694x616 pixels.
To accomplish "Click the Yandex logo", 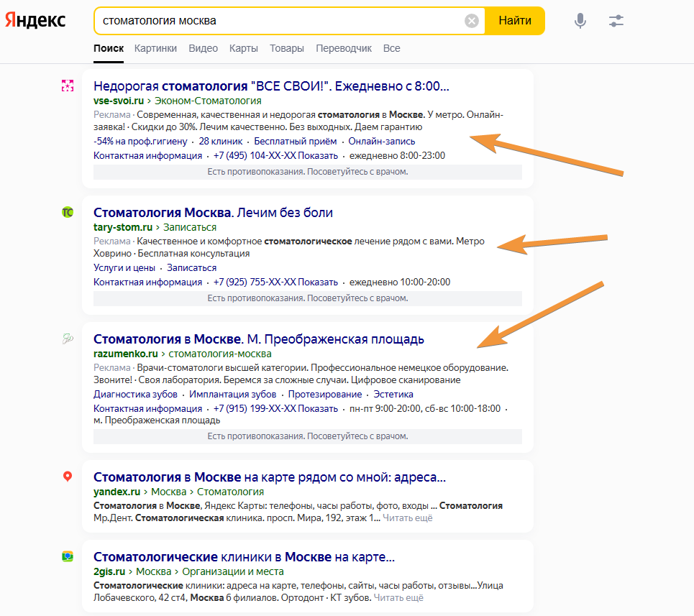I will pos(35,20).
